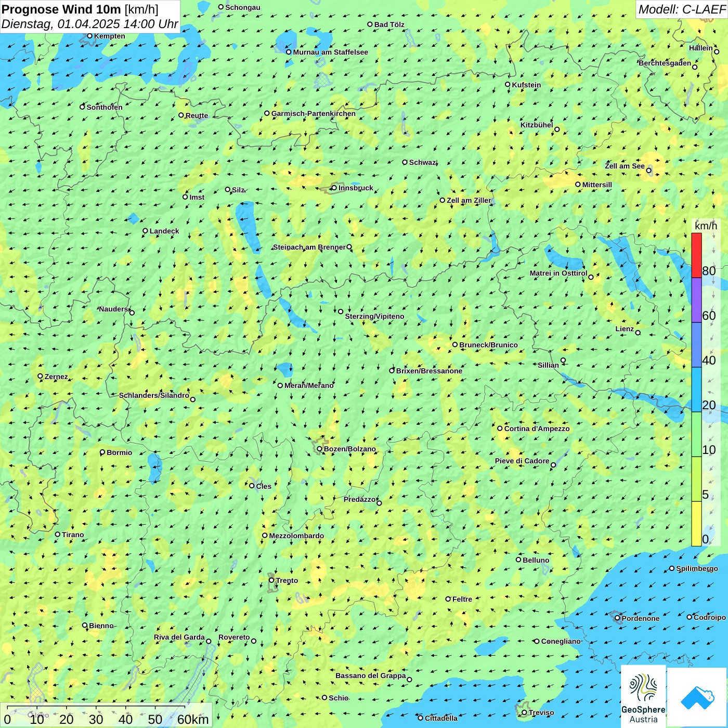Select the Treviso label
The image size is (728, 728).
click(541, 712)
